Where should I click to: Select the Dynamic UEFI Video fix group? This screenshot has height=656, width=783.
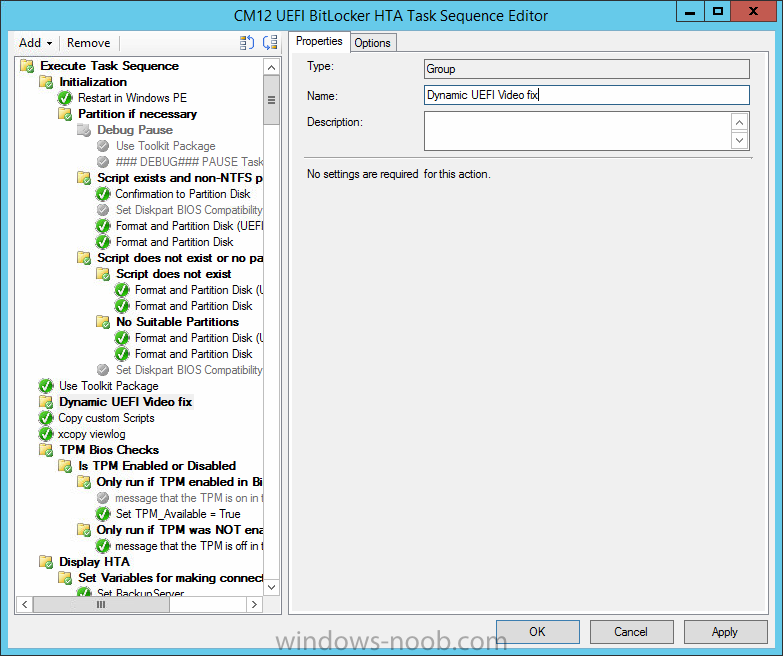(126, 402)
